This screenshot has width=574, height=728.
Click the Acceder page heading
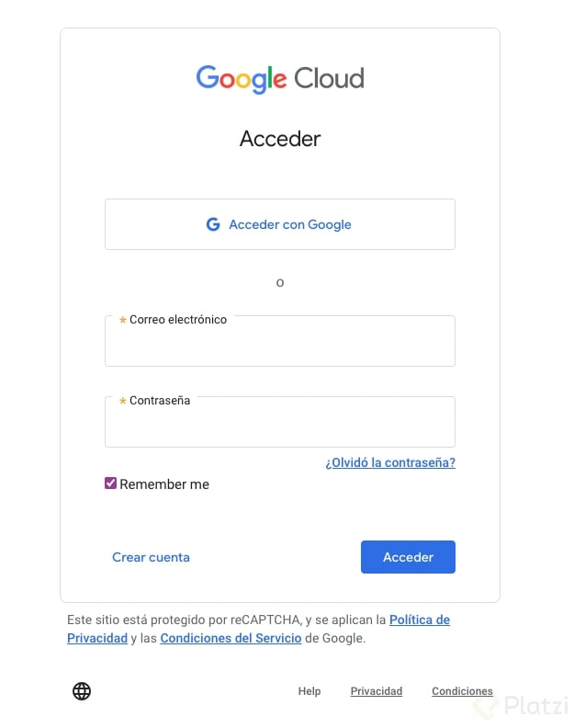[x=280, y=139]
